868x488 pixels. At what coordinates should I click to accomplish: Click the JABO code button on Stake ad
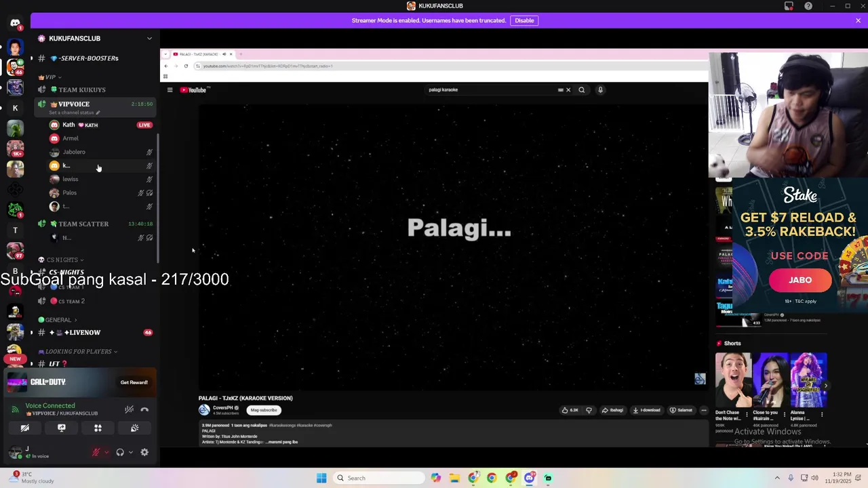[800, 280]
